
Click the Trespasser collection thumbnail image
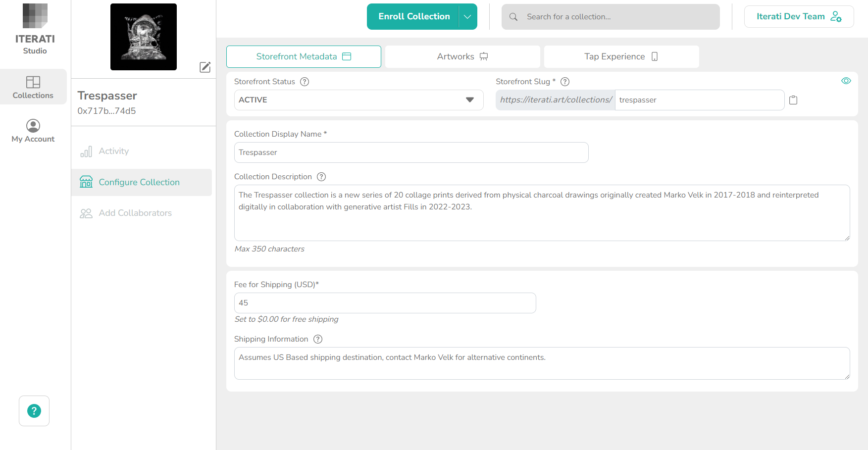144,37
